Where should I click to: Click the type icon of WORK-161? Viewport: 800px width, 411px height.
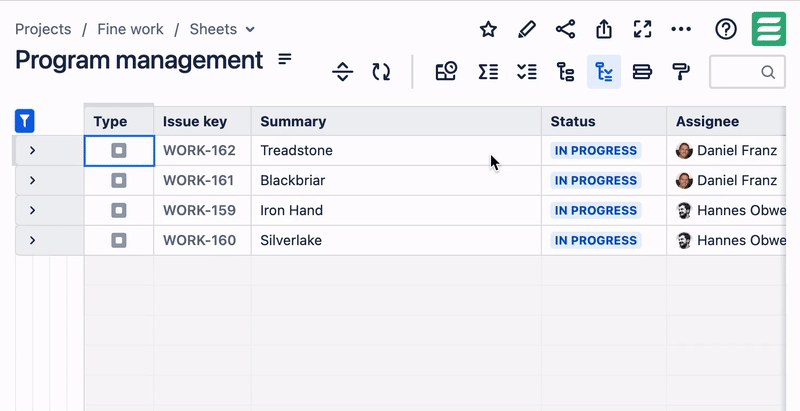click(119, 180)
